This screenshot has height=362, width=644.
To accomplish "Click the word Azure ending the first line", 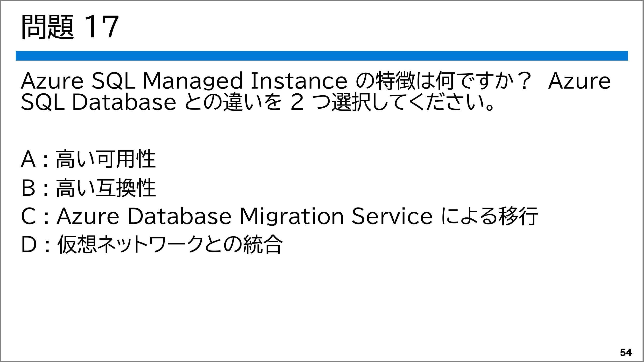I will coord(579,81).
